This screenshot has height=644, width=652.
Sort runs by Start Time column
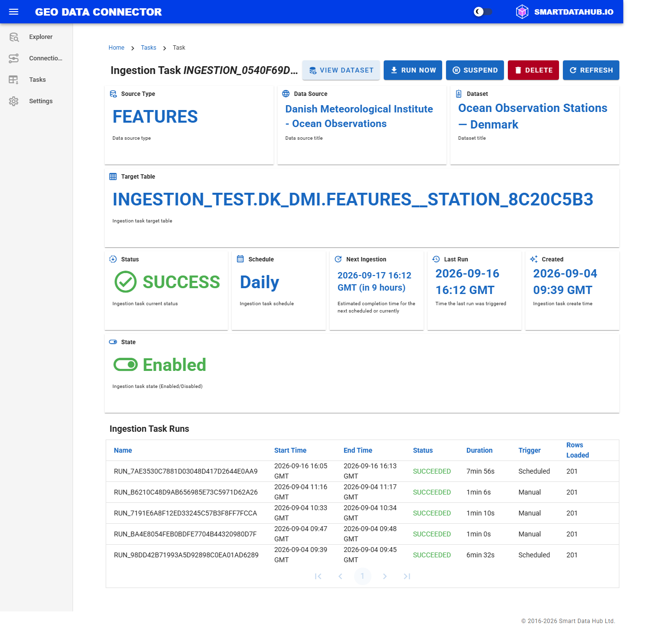click(290, 450)
